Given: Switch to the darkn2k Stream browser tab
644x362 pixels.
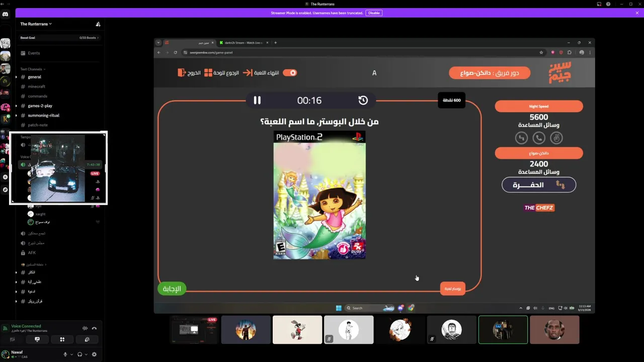Looking at the screenshot, I should (244, 43).
